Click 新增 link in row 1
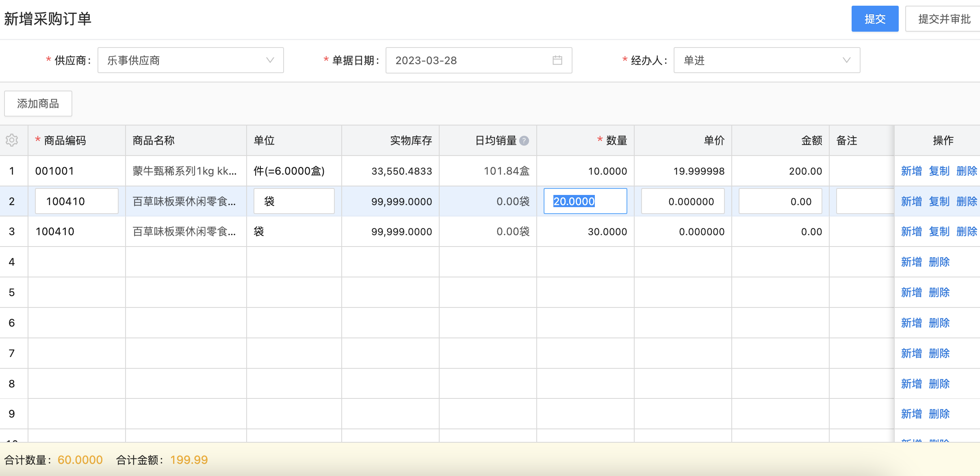 [911, 171]
